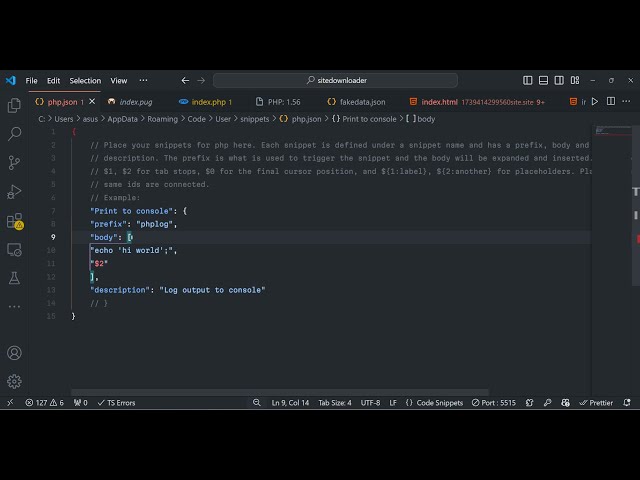Open the Accounts icon
The width and height of the screenshot is (640, 480).
pyautogui.click(x=14, y=353)
